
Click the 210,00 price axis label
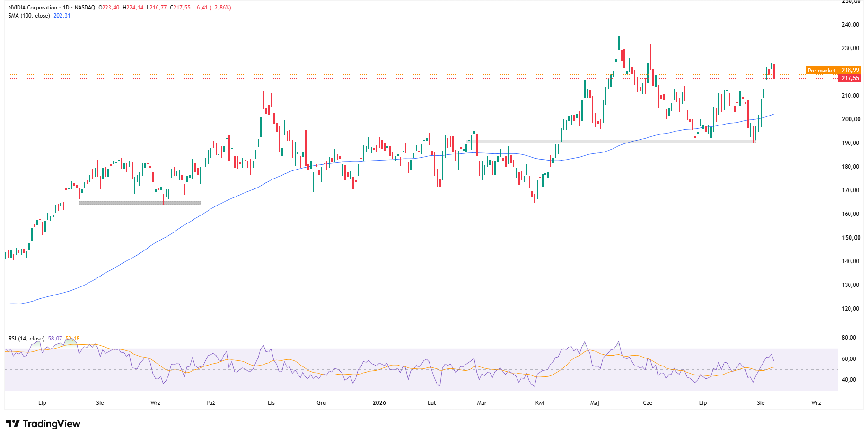click(x=850, y=96)
